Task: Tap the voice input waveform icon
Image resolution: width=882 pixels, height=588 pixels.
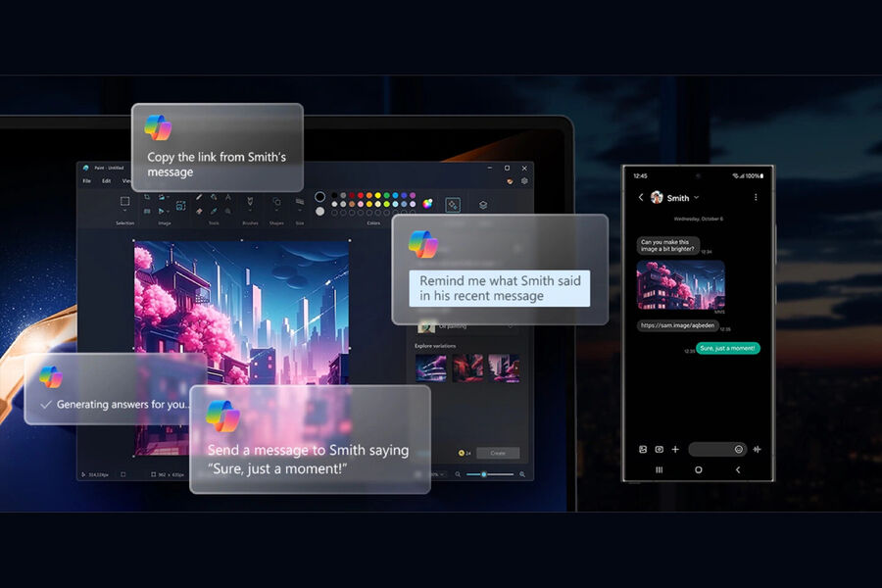Action: click(758, 449)
